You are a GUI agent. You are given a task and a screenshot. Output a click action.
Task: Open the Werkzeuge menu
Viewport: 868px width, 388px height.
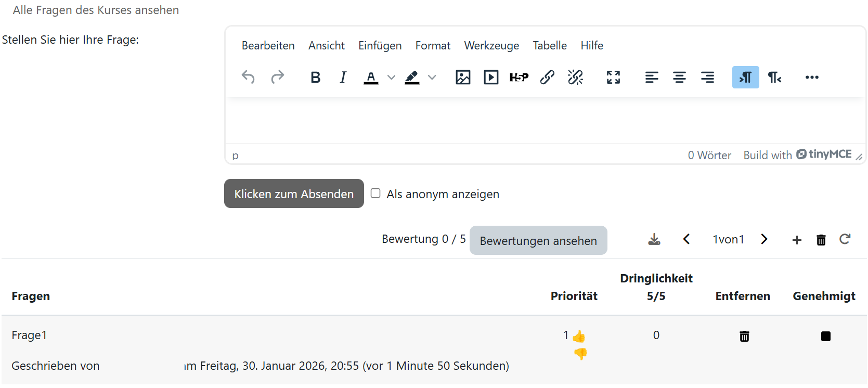(x=491, y=46)
